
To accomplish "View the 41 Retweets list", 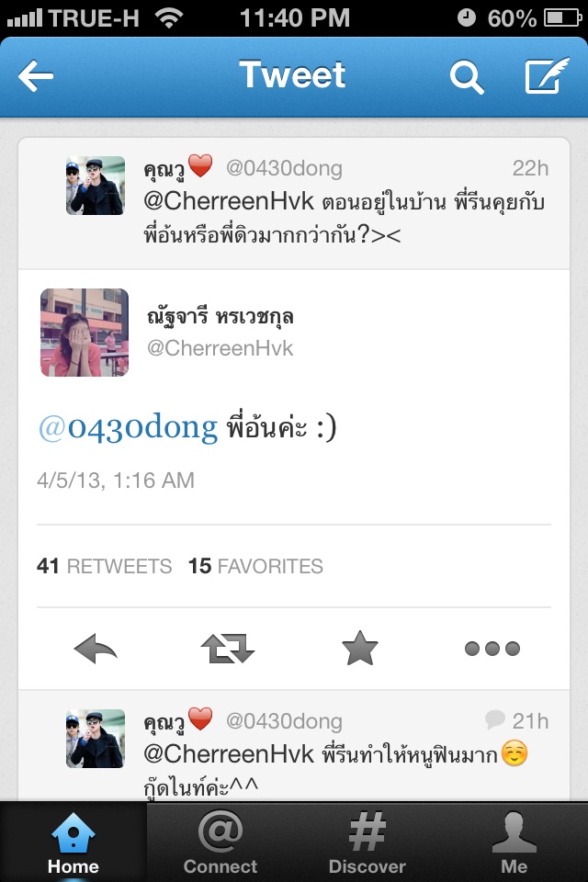I will 104,566.
